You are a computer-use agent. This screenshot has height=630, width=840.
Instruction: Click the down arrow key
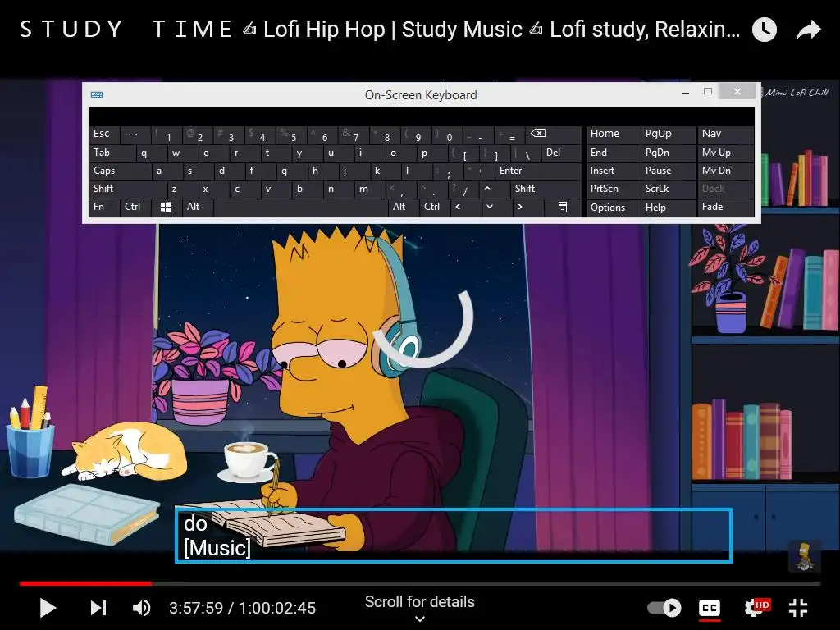pyautogui.click(x=496, y=208)
